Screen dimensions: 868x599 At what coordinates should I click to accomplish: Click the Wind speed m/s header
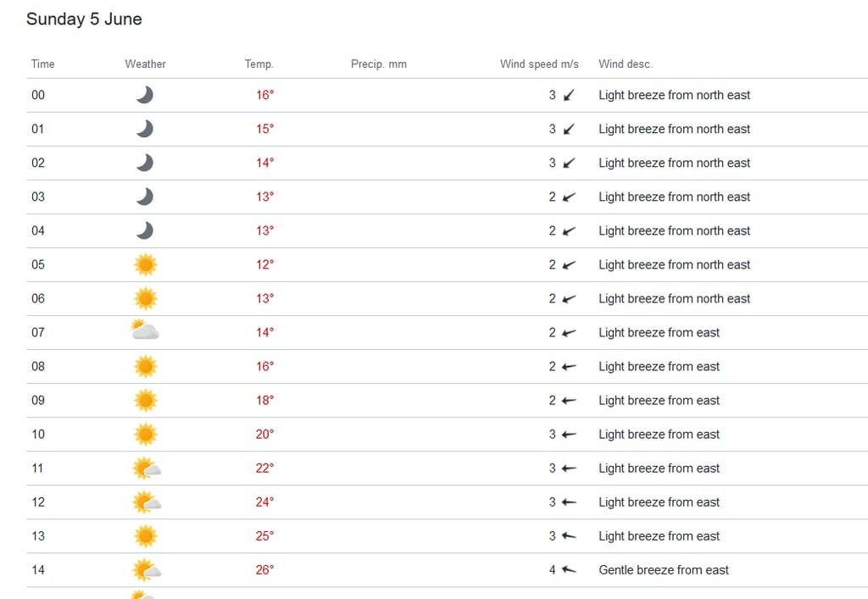539,64
